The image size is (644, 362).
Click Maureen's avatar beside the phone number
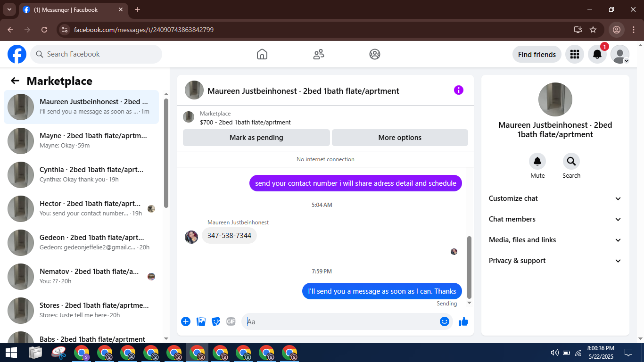191,237
